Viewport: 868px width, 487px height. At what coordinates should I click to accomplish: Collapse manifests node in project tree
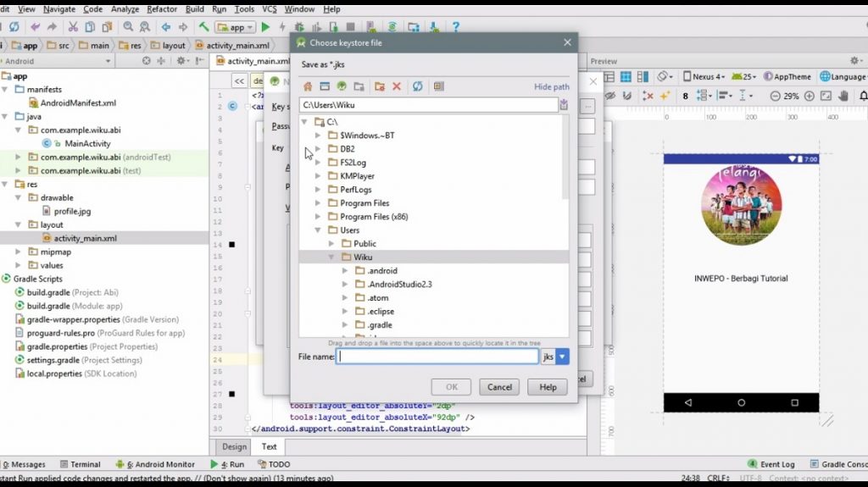click(5, 89)
